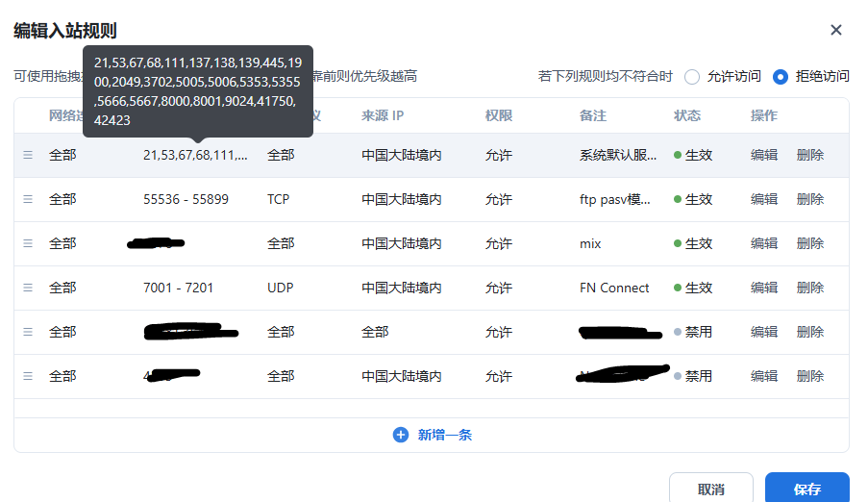Close the inbound rules editing dialog

[836, 30]
